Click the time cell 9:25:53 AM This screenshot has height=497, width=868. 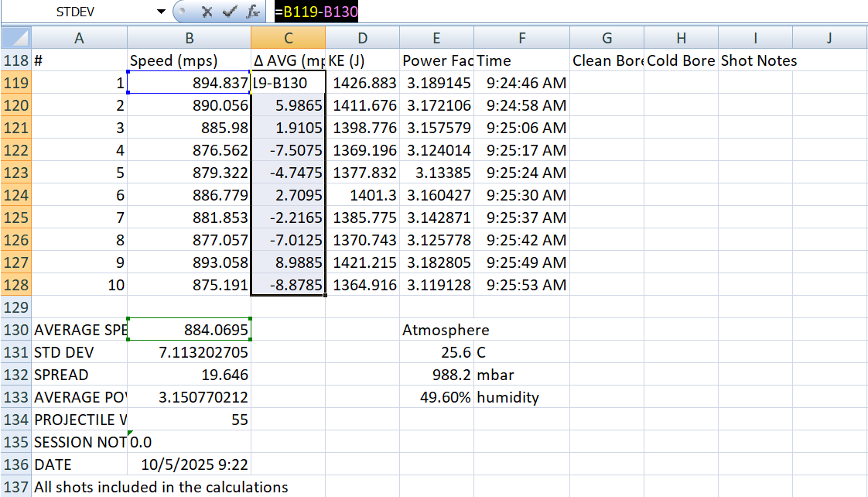click(x=521, y=285)
